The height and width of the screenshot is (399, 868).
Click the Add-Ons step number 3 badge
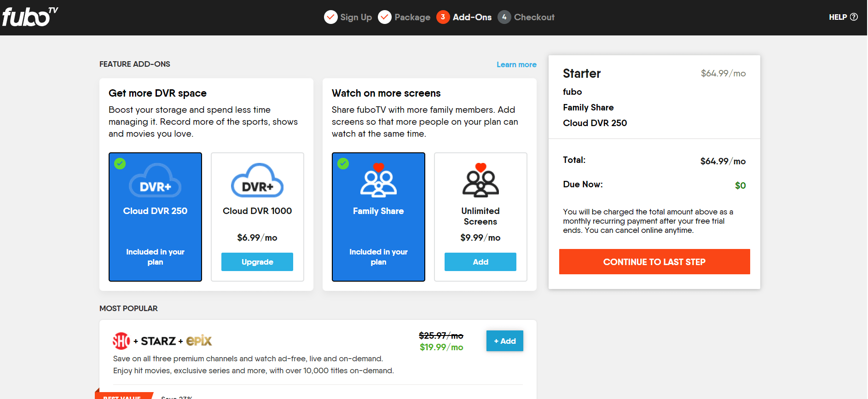443,17
